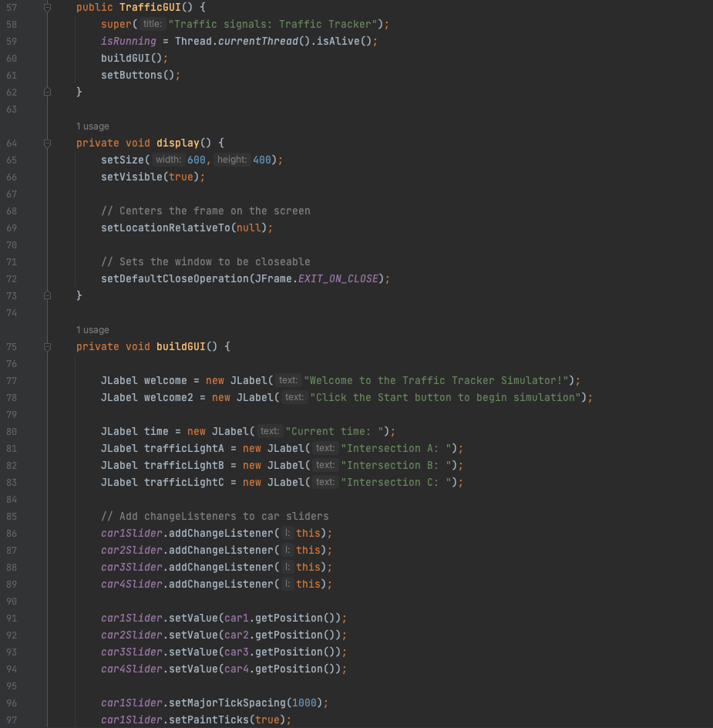The height and width of the screenshot is (728, 713).
Task: Collapse the buildGUI() method fold marker
Action: click(x=47, y=347)
